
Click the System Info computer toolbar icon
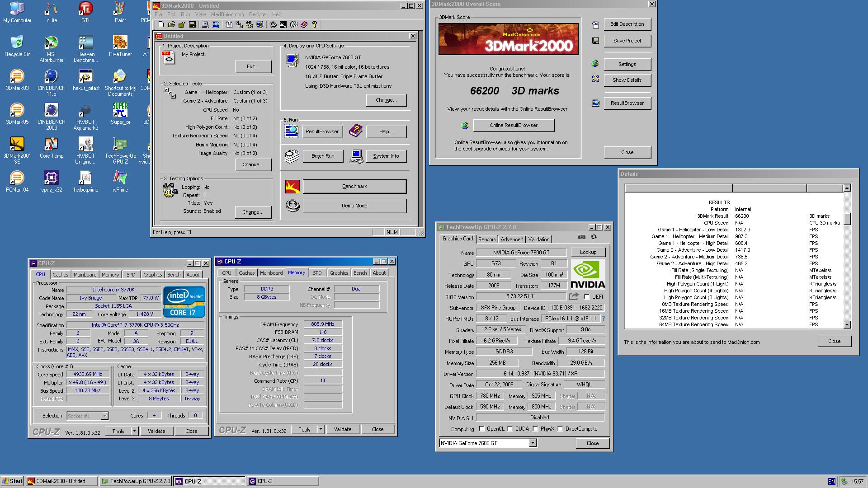point(205,24)
